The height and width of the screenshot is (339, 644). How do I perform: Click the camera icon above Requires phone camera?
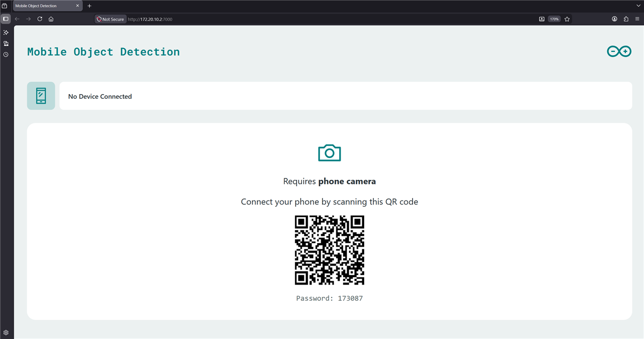330,153
